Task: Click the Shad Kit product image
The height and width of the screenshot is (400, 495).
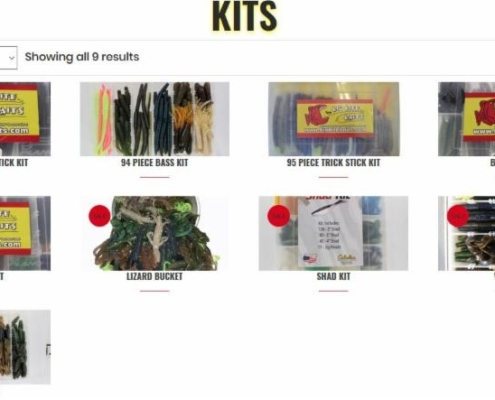Action: tap(333, 233)
